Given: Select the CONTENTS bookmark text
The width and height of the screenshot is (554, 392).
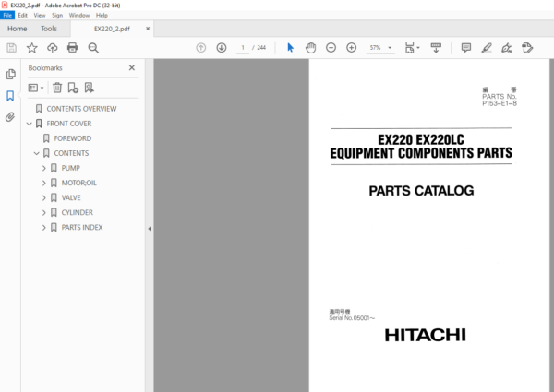Looking at the screenshot, I should pos(71,153).
